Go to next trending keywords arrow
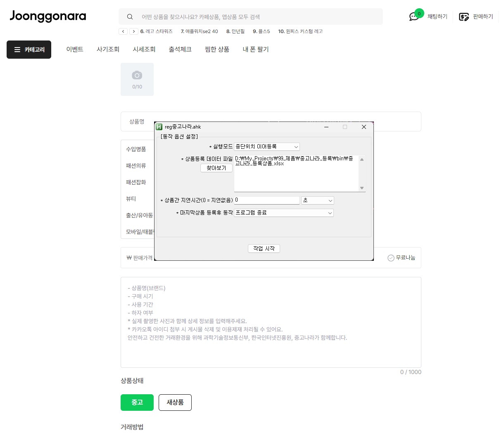 134,31
